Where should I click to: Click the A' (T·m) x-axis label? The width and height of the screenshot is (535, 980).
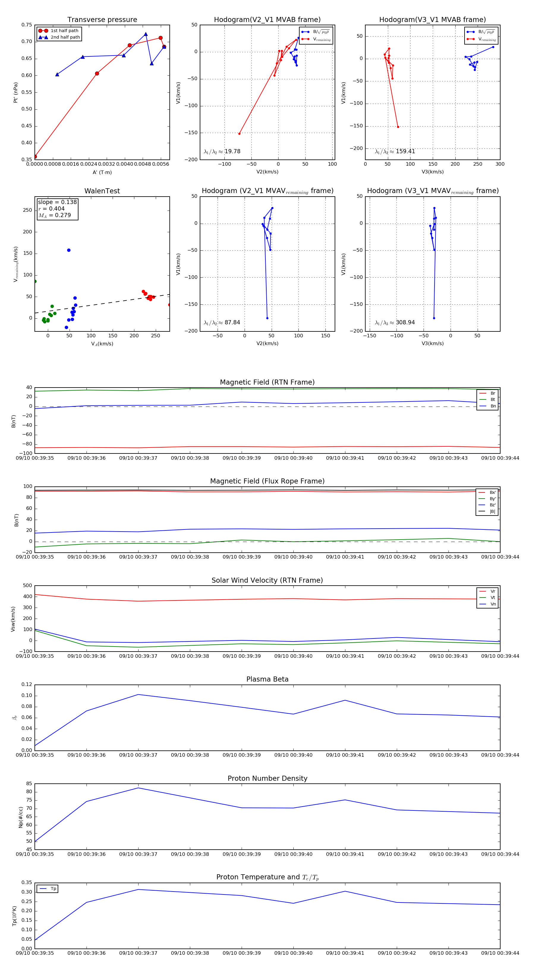pyautogui.click(x=102, y=172)
